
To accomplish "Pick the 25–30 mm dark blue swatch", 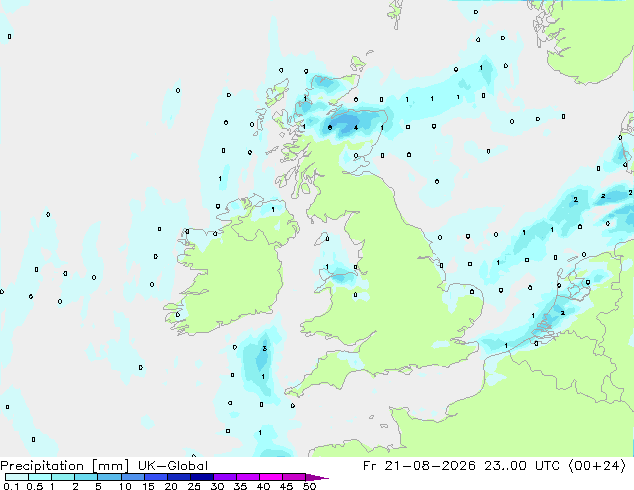I will pos(201,477).
